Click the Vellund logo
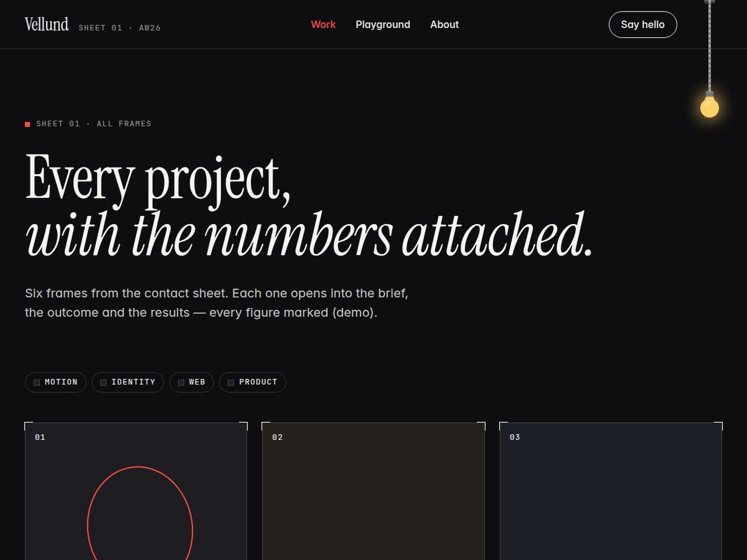Viewport: 747px width, 560px height. pyautogui.click(x=47, y=24)
